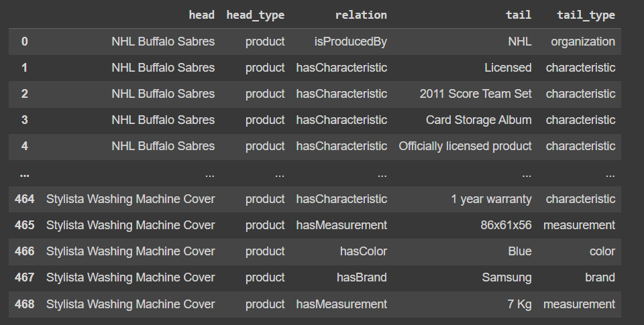Click the 'NHL' tail cell
Screen dimensions: 644x325
[x=519, y=42]
